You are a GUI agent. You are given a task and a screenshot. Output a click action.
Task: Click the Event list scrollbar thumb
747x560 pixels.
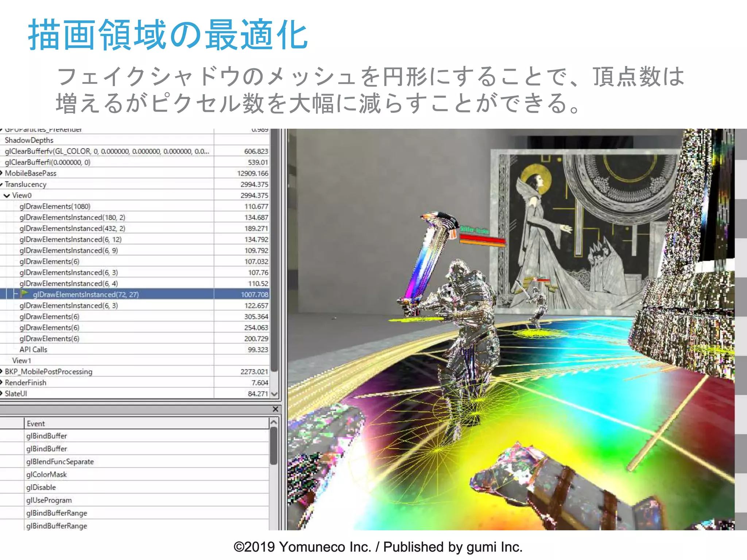click(274, 446)
